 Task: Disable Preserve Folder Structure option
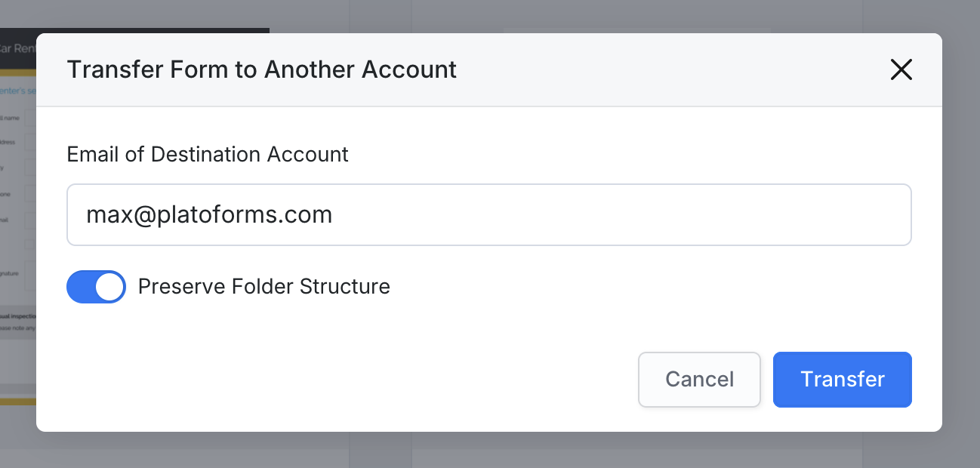pyautogui.click(x=96, y=287)
